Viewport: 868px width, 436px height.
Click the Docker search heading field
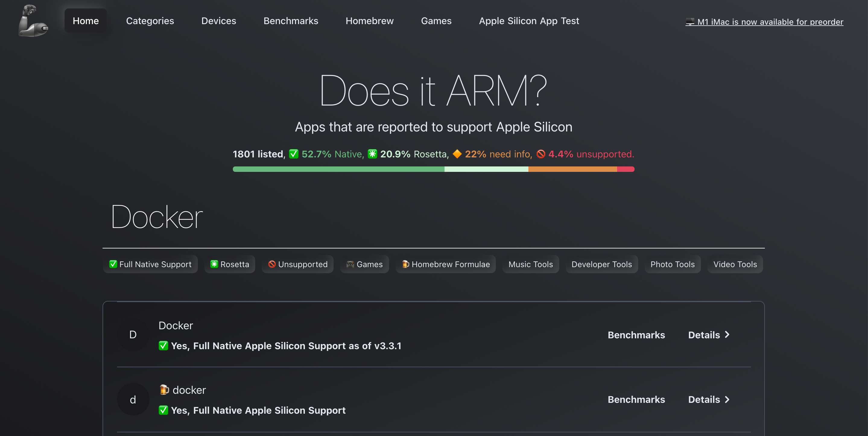157,217
